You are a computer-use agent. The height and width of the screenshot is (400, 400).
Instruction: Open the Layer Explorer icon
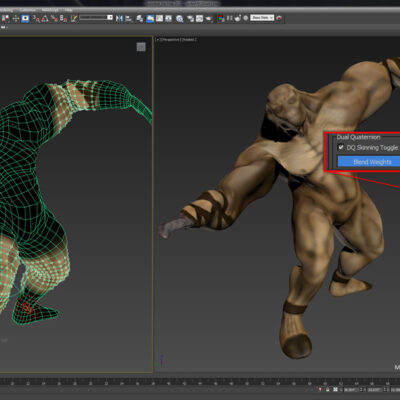(140, 18)
